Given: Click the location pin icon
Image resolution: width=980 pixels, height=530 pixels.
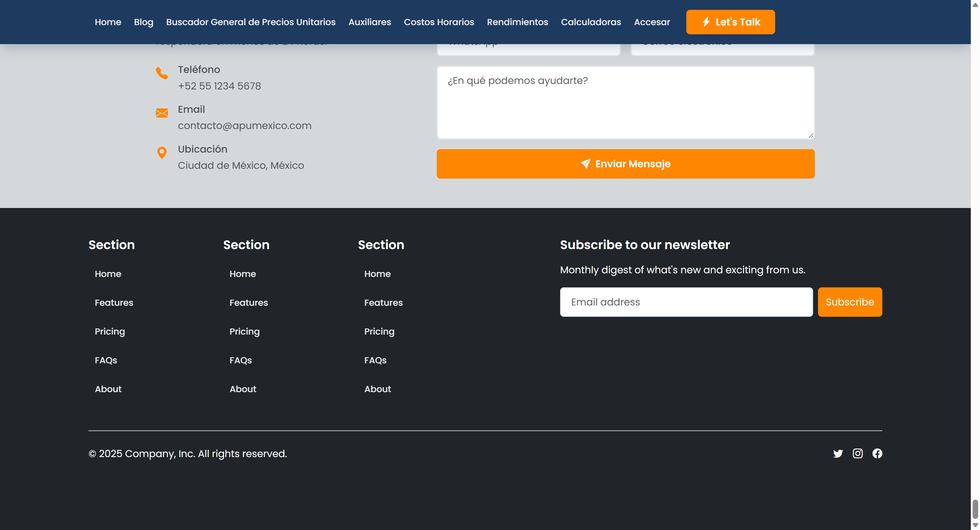Looking at the screenshot, I should 162,153.
